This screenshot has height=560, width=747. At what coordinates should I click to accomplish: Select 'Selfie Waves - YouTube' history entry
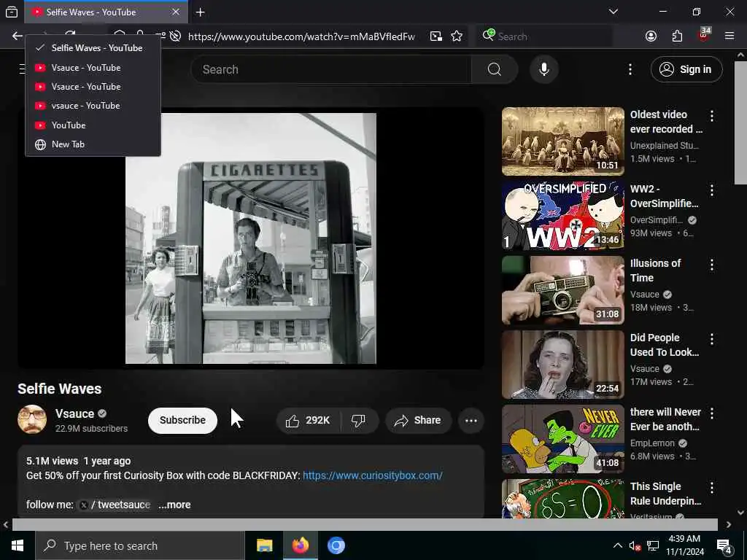(93, 48)
